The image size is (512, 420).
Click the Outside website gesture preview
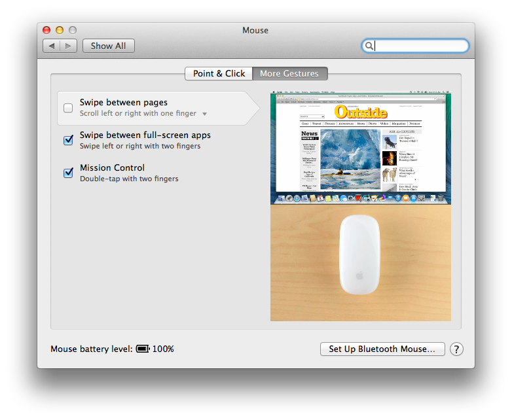[360, 147]
